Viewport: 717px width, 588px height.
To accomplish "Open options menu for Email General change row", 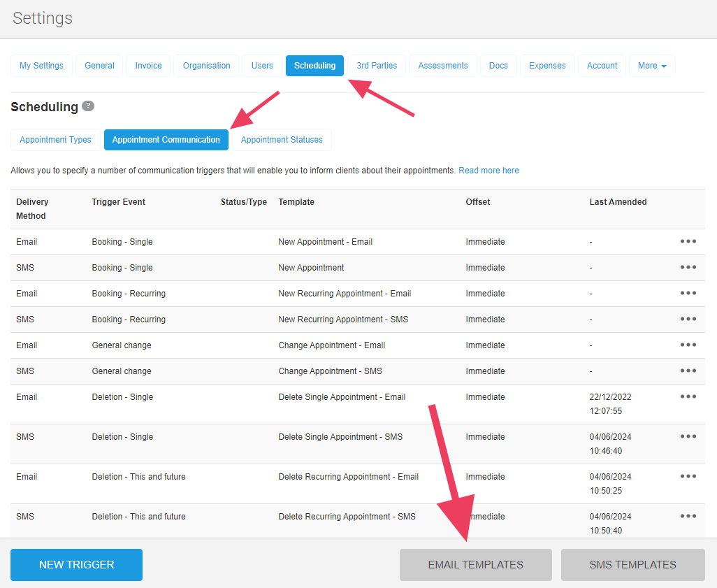I will [688, 345].
